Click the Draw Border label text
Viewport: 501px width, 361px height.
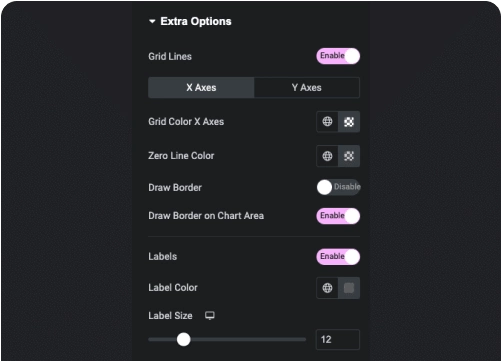click(x=175, y=187)
